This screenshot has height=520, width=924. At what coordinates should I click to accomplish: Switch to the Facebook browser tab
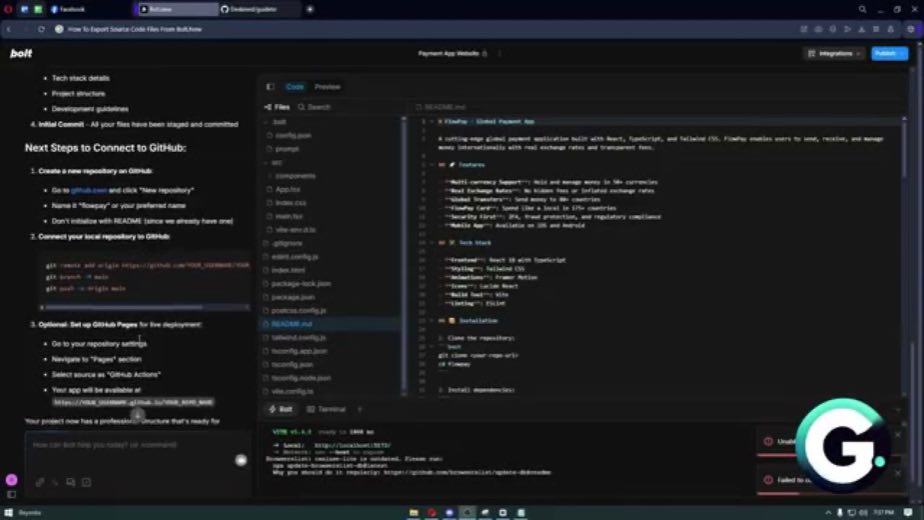88,9
